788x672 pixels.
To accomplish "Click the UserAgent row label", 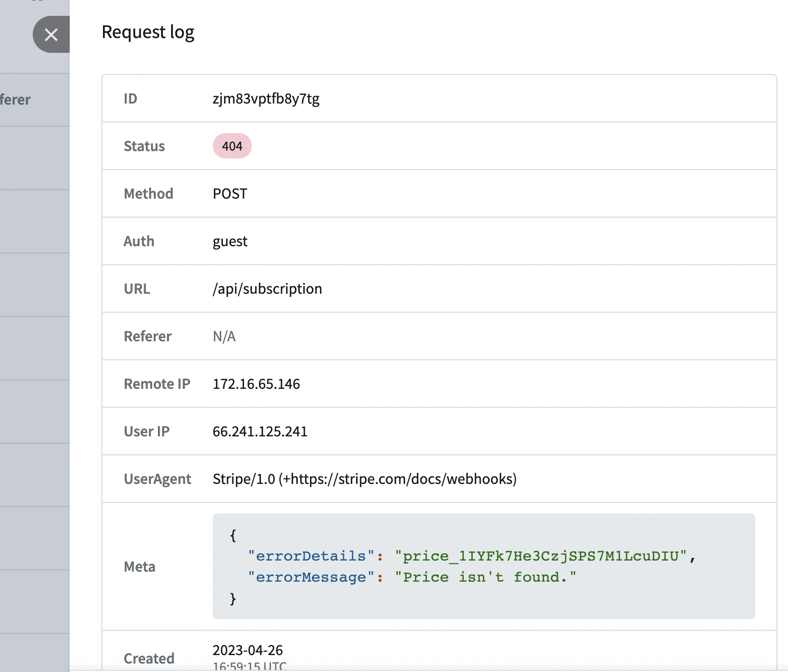I will tap(157, 479).
